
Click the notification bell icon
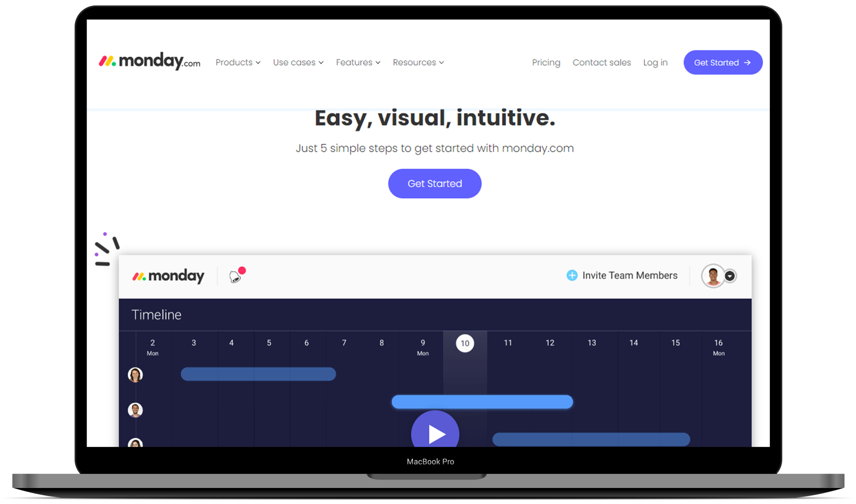pyautogui.click(x=235, y=277)
